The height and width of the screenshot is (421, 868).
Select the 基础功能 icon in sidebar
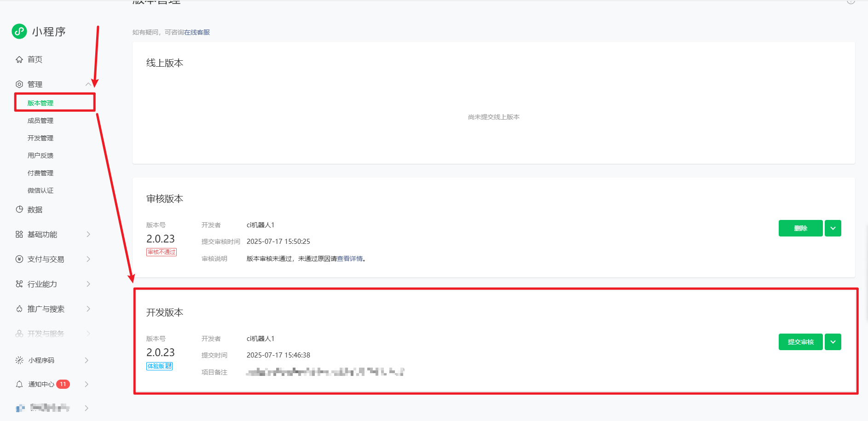19,234
